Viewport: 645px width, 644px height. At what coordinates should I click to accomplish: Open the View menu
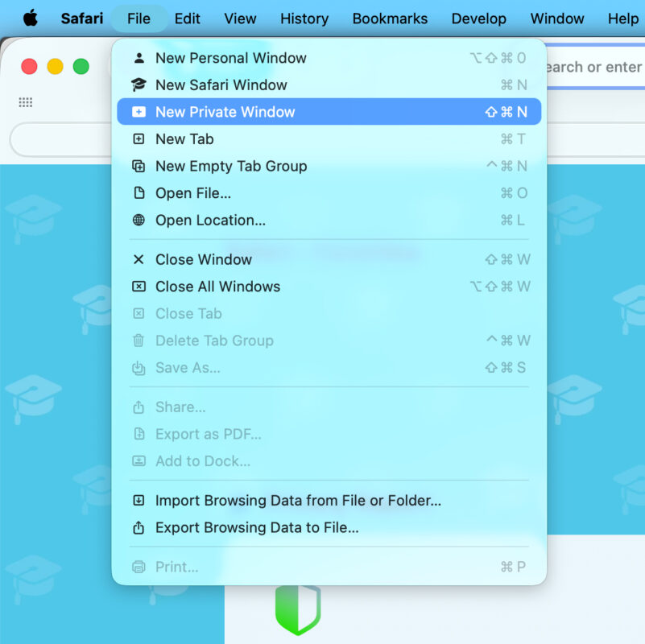(240, 19)
